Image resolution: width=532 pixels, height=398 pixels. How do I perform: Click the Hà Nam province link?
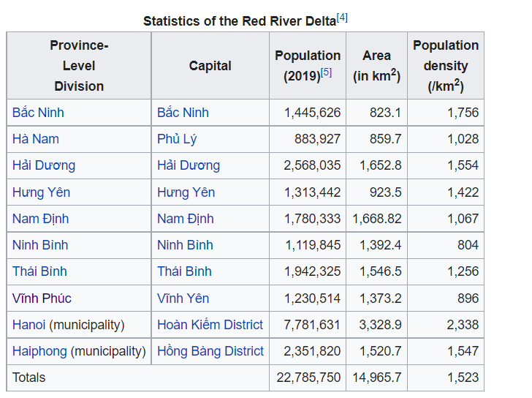coord(36,139)
